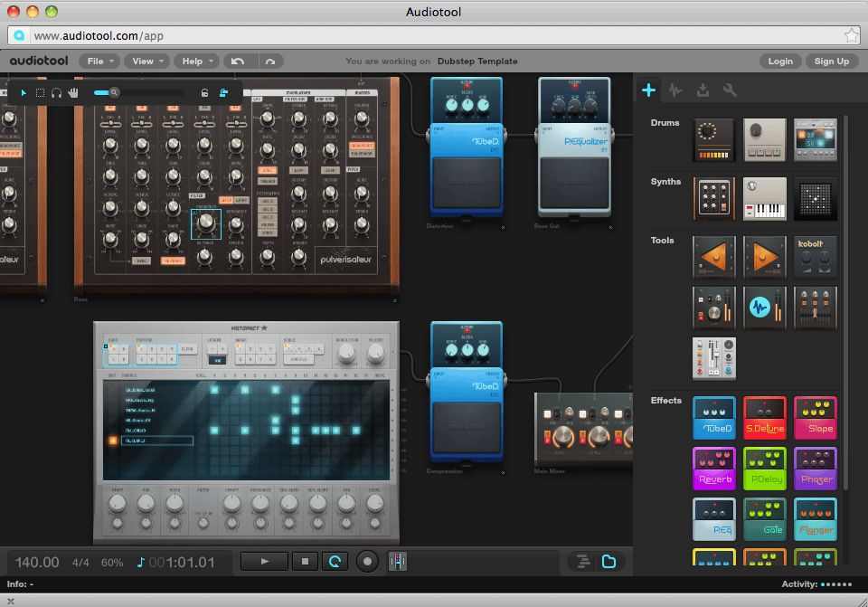Toggle the record button in the transport bar
Screen dimensions: 868x607
point(367,561)
